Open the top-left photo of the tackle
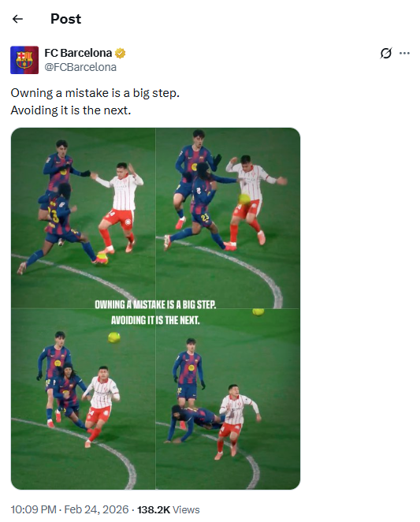 83,218
